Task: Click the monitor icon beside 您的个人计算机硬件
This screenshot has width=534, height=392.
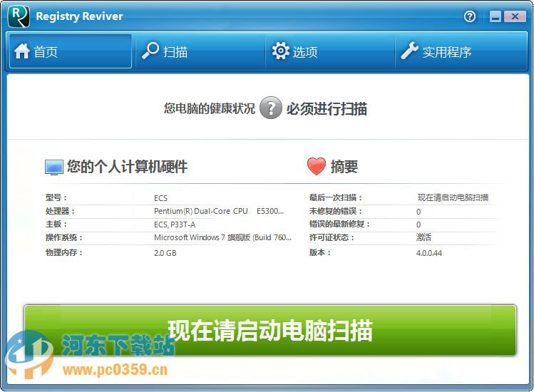Action: 53,167
